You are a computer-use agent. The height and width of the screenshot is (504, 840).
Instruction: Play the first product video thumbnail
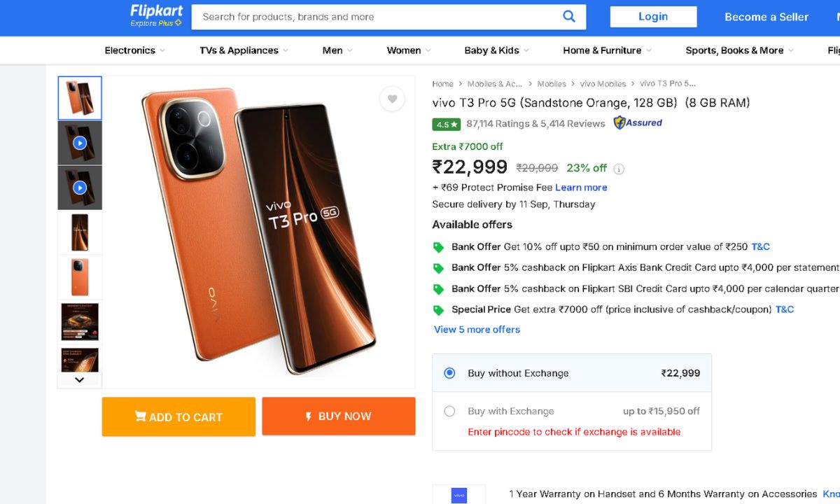pos(80,143)
